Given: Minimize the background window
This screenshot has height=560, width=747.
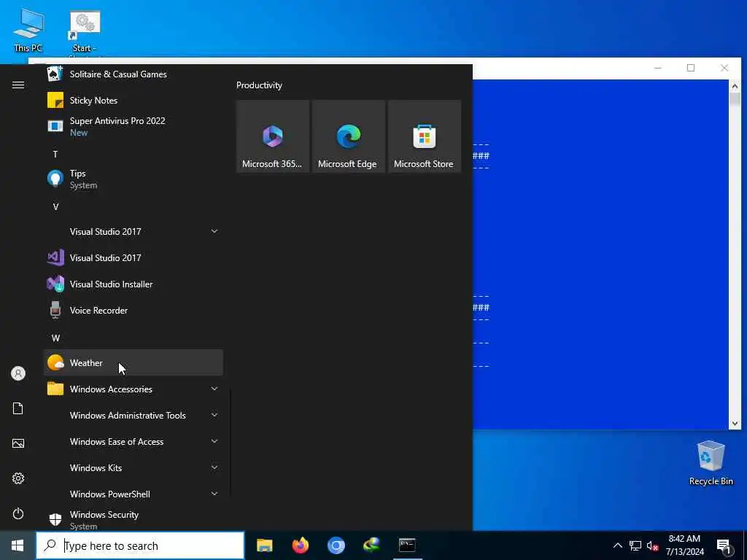Looking at the screenshot, I should (x=658, y=68).
